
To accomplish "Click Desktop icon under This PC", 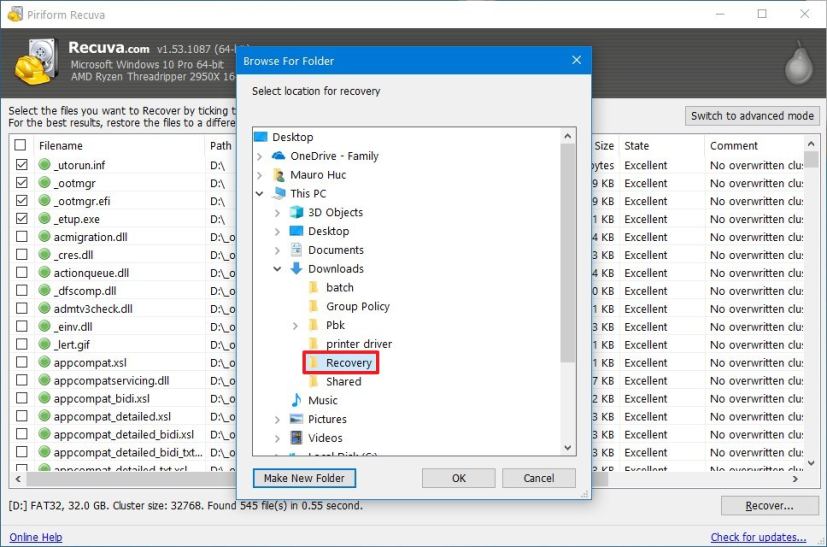I will click(x=296, y=231).
